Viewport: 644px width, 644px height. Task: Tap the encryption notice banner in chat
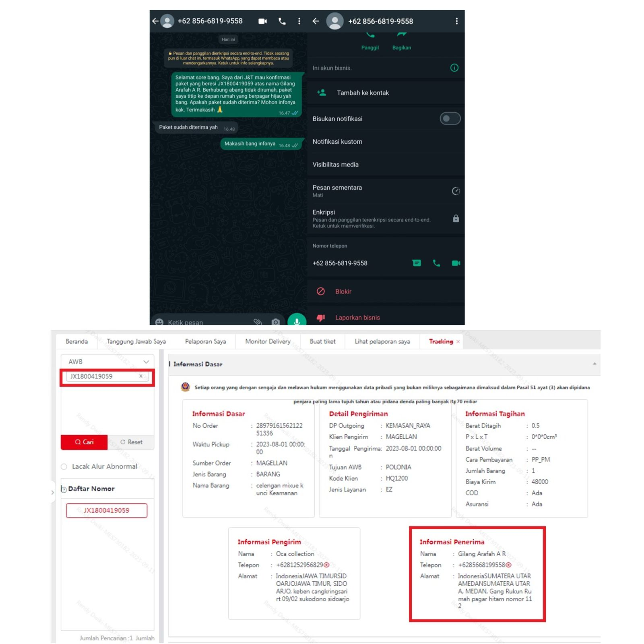tap(228, 58)
